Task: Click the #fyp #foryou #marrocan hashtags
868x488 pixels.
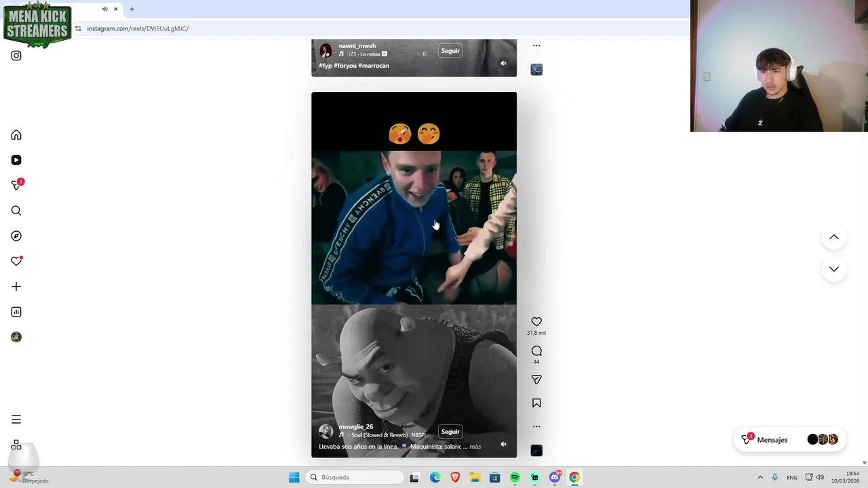Action: (354, 66)
